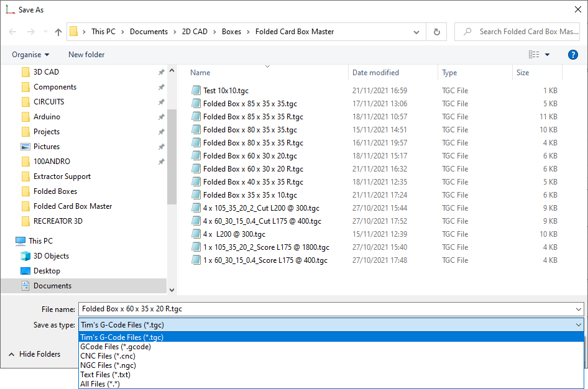This screenshot has width=588, height=389.
Task: Choose Text Files (*.txt) type
Action: (331, 375)
